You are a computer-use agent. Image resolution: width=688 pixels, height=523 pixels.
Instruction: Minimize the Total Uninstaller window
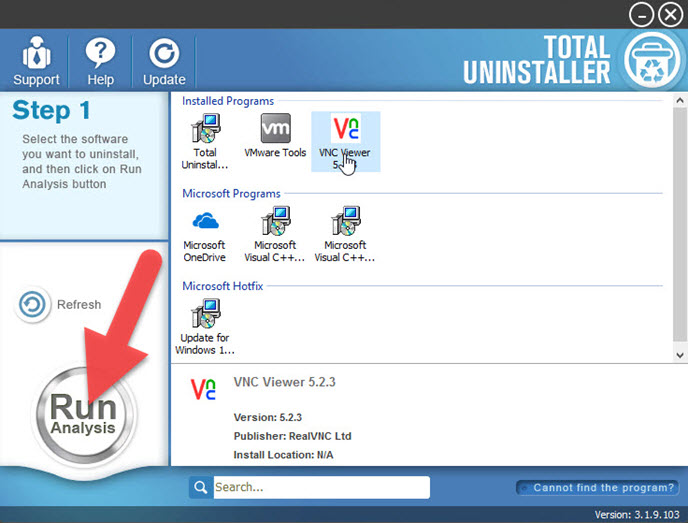[x=641, y=15]
